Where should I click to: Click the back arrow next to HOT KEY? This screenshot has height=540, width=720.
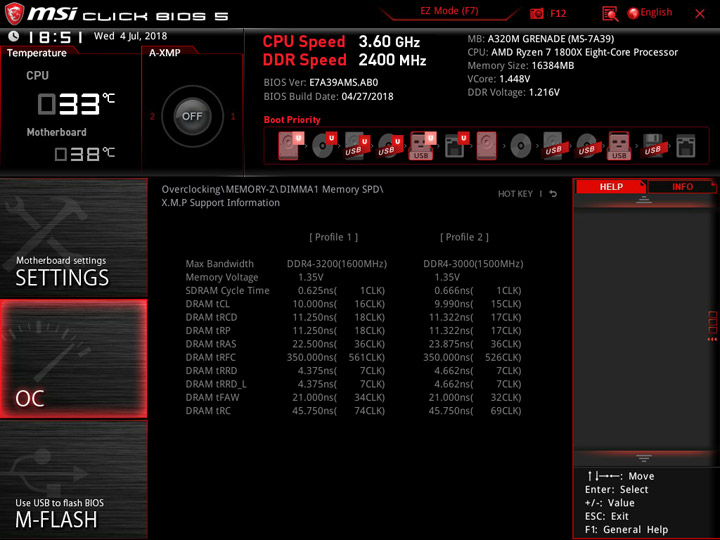click(553, 194)
